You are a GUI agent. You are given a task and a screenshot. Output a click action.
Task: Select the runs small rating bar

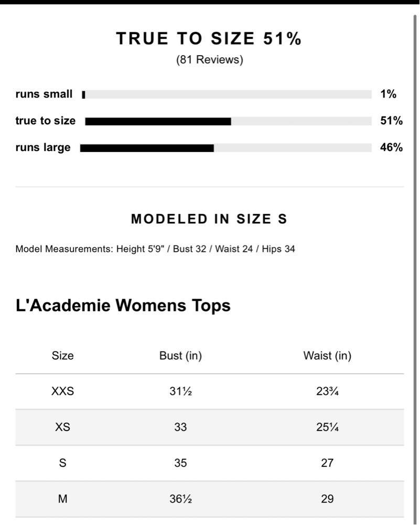pyautogui.click(x=227, y=94)
